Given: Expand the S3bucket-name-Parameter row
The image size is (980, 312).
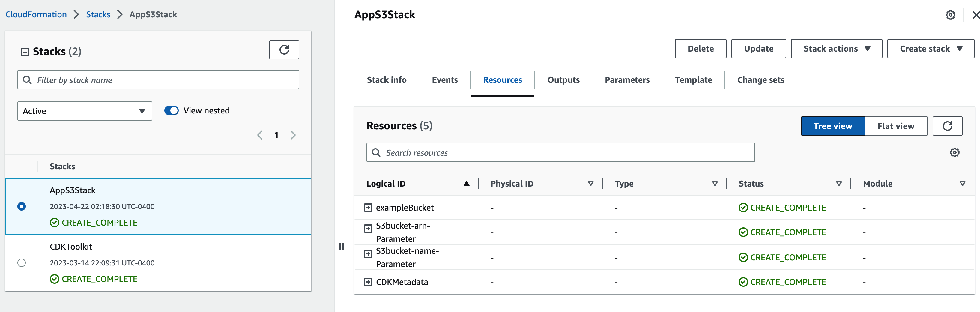Looking at the screenshot, I should point(368,254).
